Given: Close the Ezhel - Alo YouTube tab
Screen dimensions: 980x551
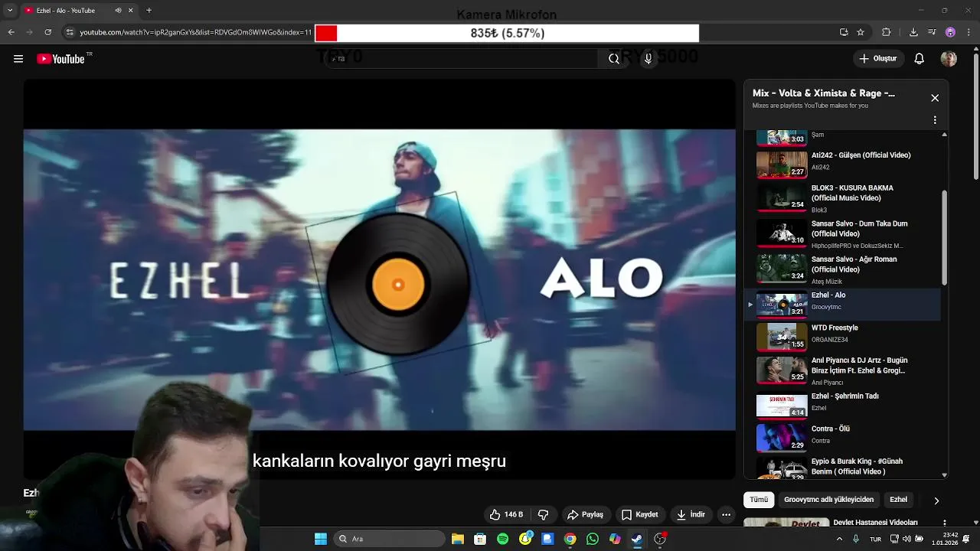Looking at the screenshot, I should [131, 11].
